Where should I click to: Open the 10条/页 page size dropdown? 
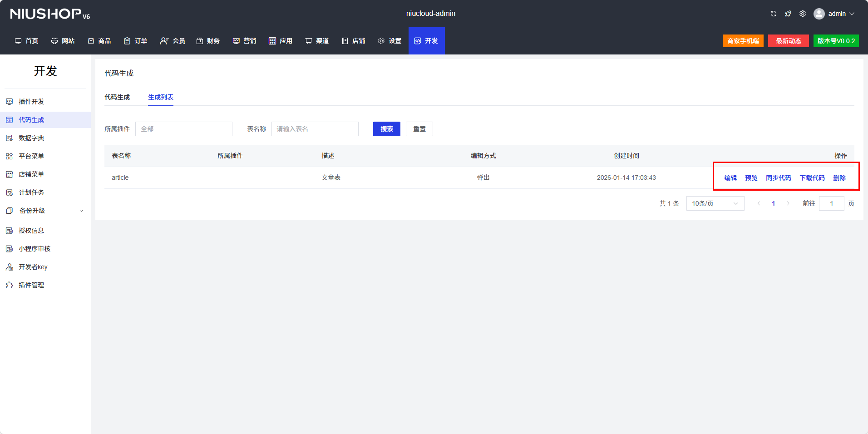[x=715, y=203]
